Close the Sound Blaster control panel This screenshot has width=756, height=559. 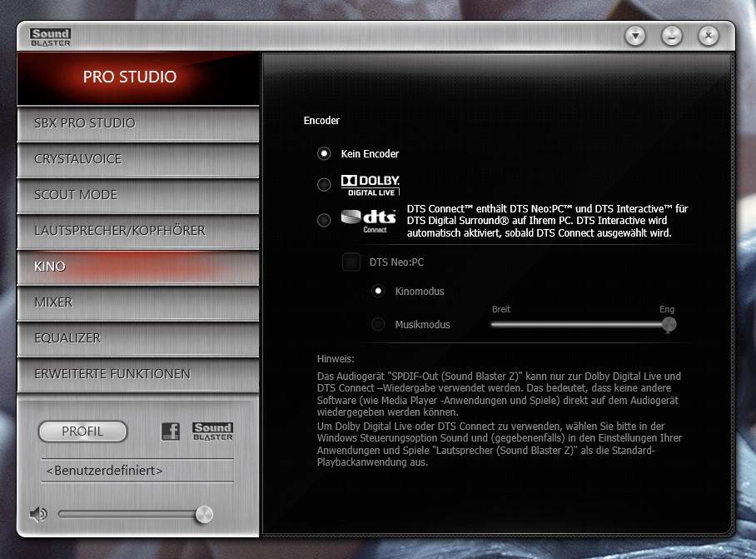coord(709,36)
